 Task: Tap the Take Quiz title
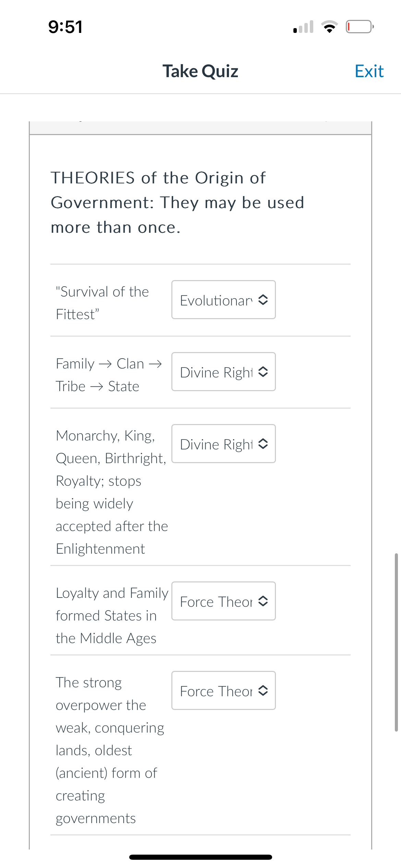point(200,71)
